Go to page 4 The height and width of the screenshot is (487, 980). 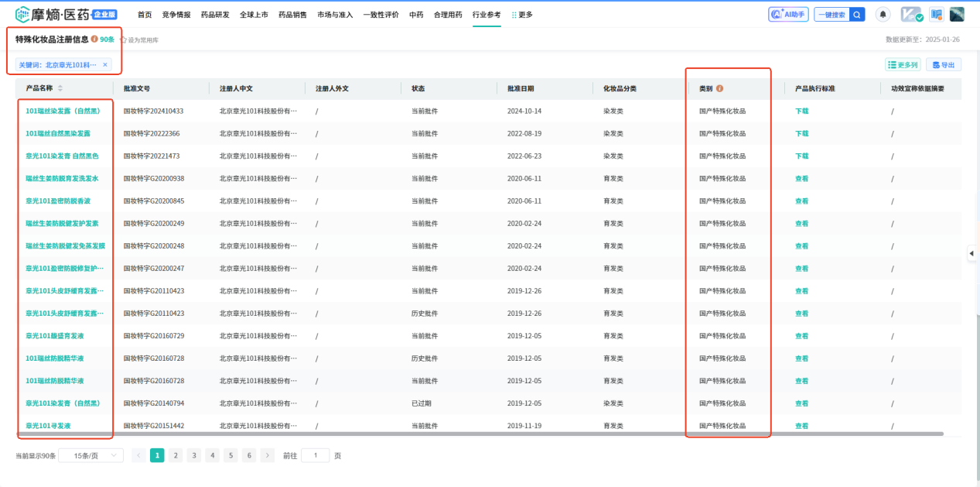[213, 455]
